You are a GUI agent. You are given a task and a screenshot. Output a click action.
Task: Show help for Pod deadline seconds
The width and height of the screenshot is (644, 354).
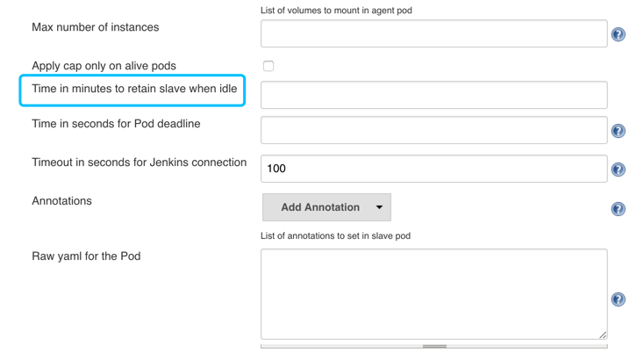(x=619, y=131)
